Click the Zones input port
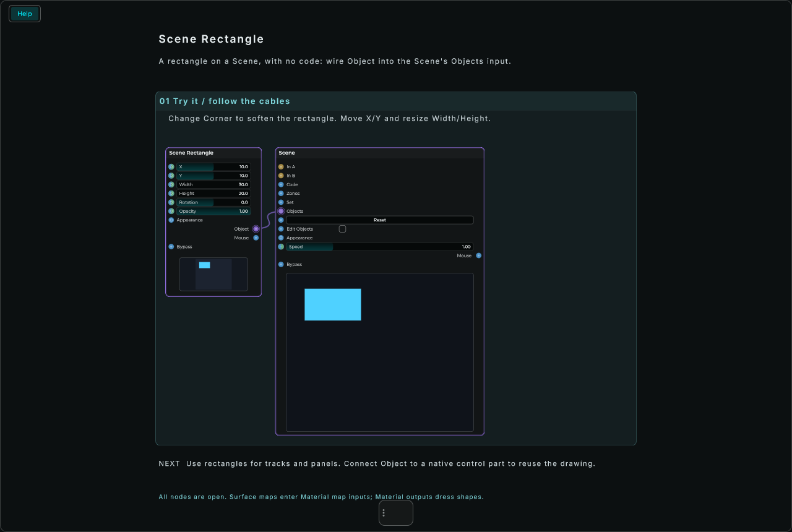 pyautogui.click(x=281, y=194)
